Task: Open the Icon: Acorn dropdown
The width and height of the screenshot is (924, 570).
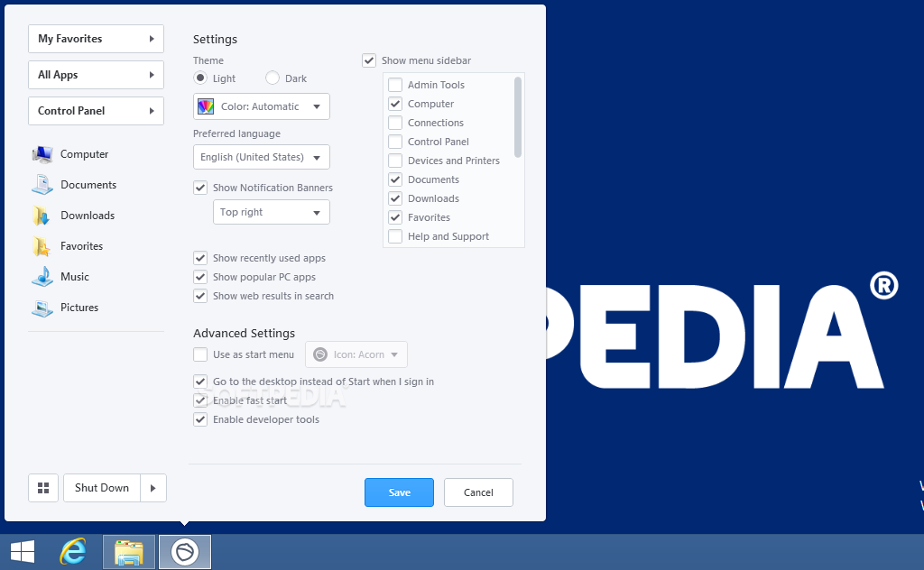Action: (x=356, y=354)
